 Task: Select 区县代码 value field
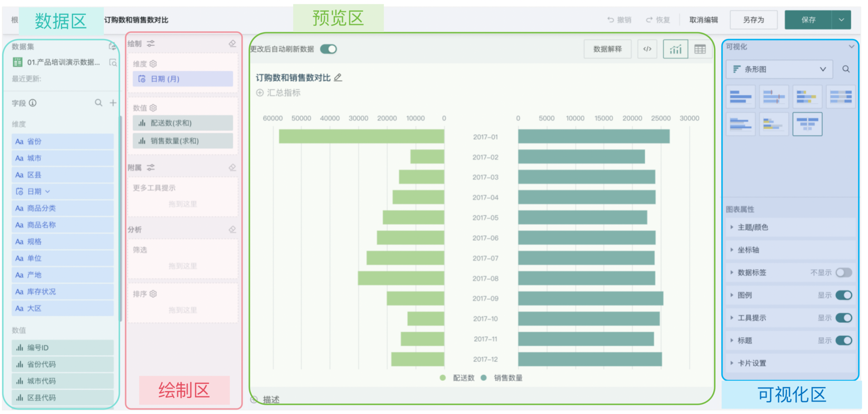[63, 398]
